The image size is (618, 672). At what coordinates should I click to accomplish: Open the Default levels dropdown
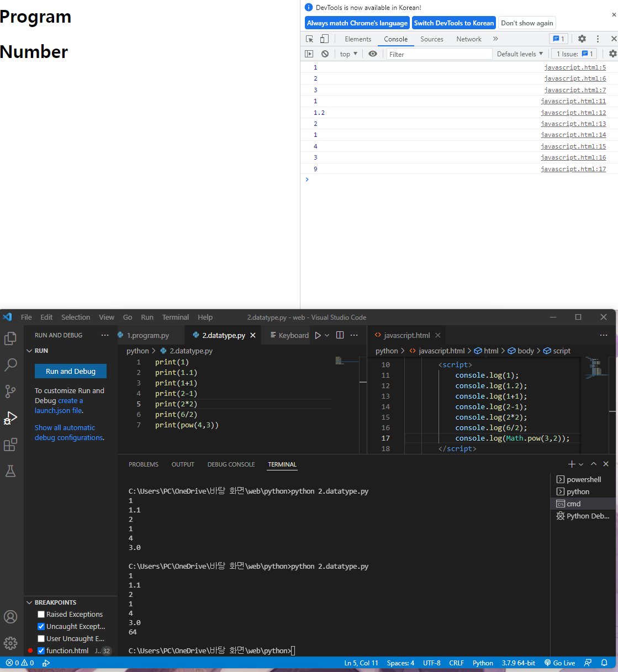point(520,54)
